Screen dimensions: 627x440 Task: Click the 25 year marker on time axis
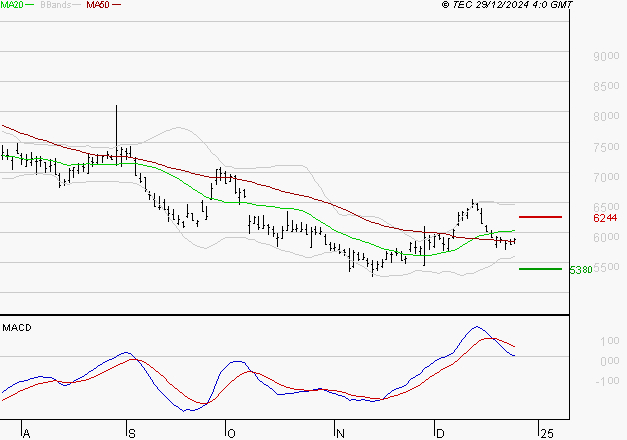547,434
